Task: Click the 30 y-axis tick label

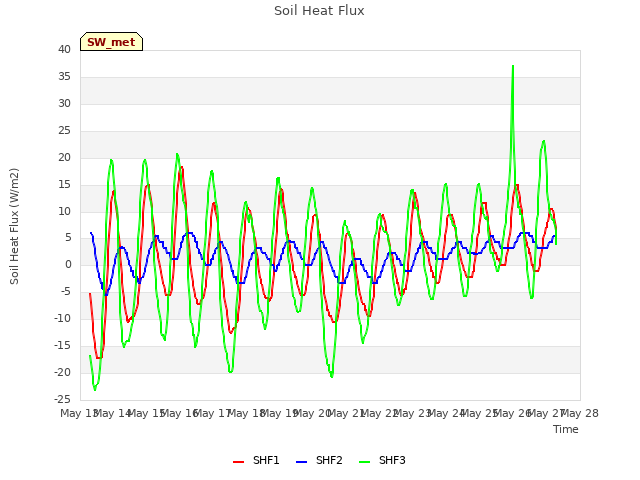Action: (64, 103)
